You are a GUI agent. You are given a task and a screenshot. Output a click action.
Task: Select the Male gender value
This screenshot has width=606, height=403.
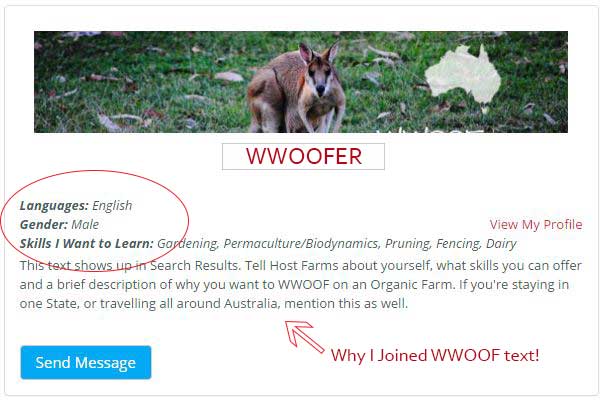click(x=85, y=224)
